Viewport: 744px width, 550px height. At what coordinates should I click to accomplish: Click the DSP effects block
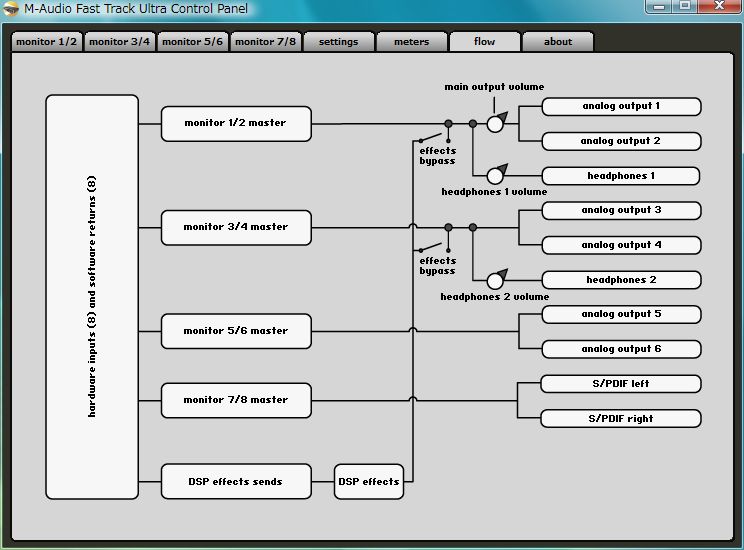tap(368, 481)
